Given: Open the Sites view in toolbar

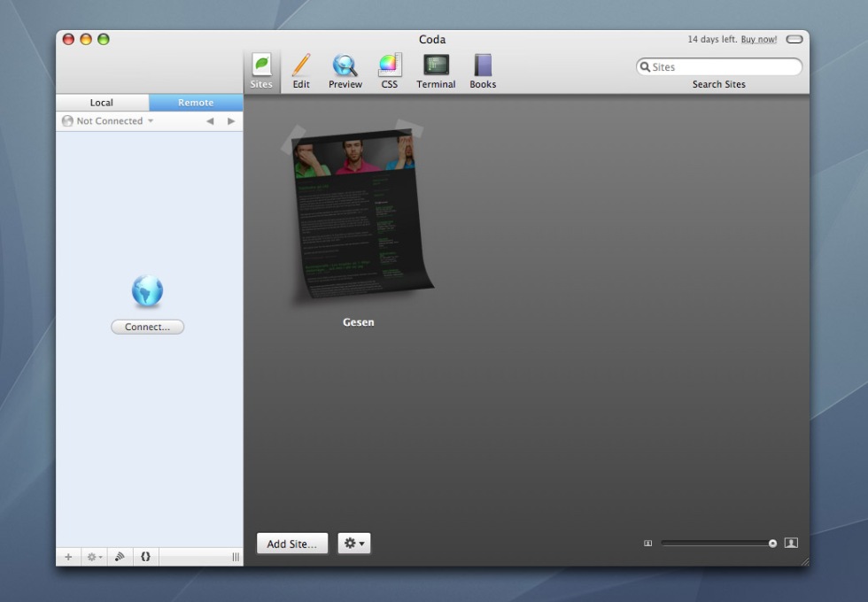Looking at the screenshot, I should pyautogui.click(x=261, y=71).
